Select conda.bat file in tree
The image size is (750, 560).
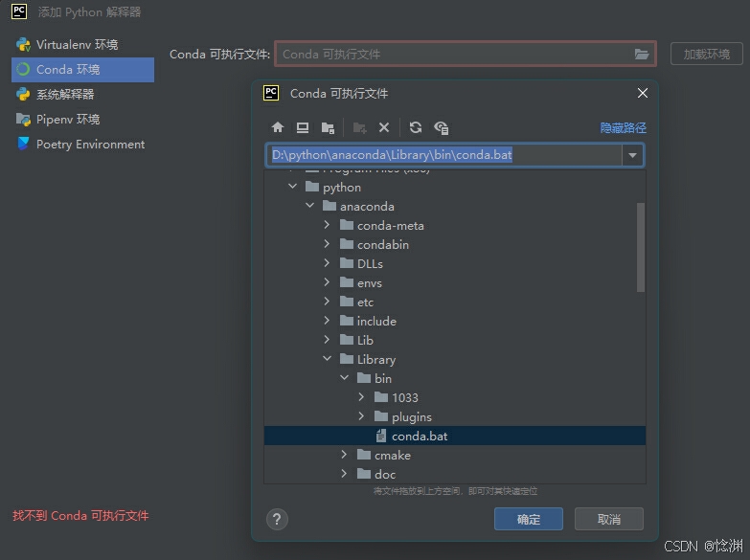455,436
